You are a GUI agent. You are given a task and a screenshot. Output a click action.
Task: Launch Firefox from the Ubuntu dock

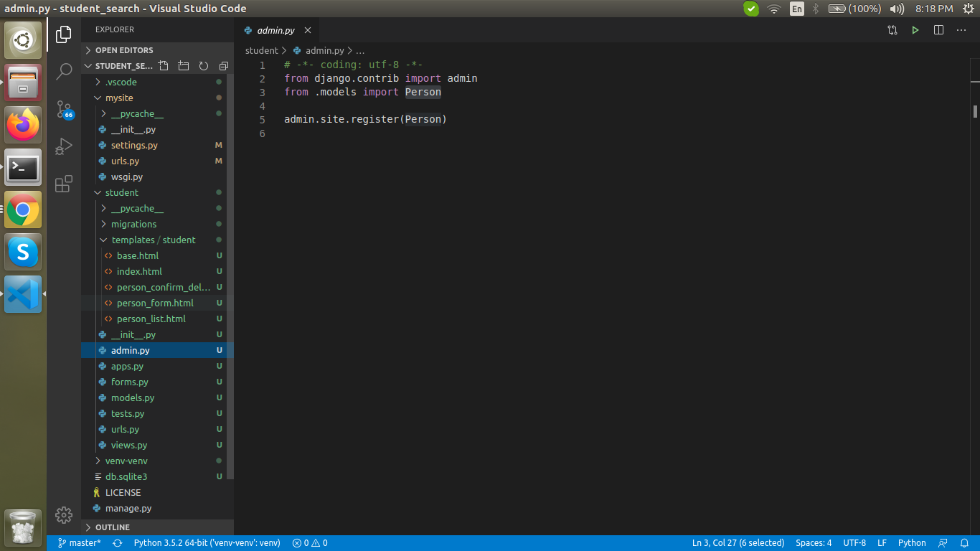click(x=23, y=125)
